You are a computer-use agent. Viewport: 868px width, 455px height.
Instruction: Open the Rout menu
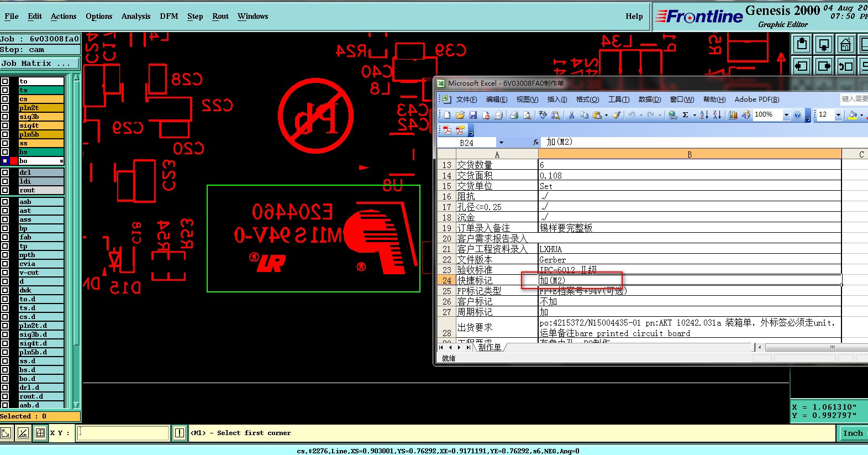(x=220, y=16)
